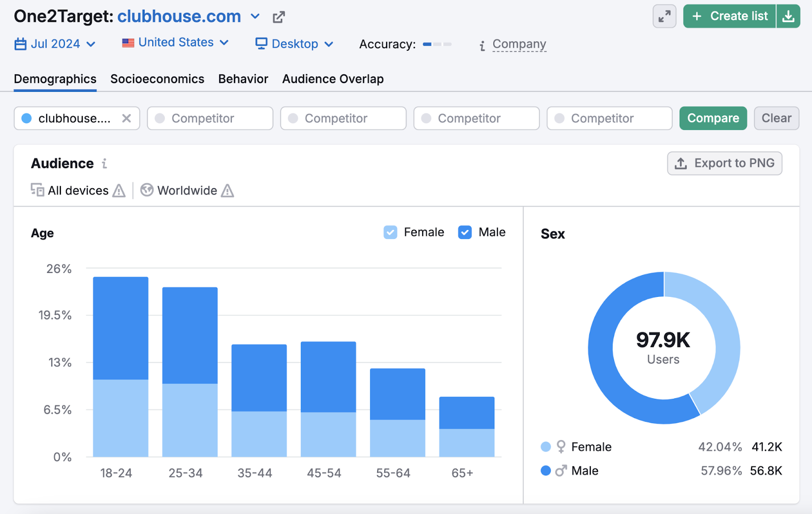Click the warning triangle next to Worldwide

[x=227, y=191]
